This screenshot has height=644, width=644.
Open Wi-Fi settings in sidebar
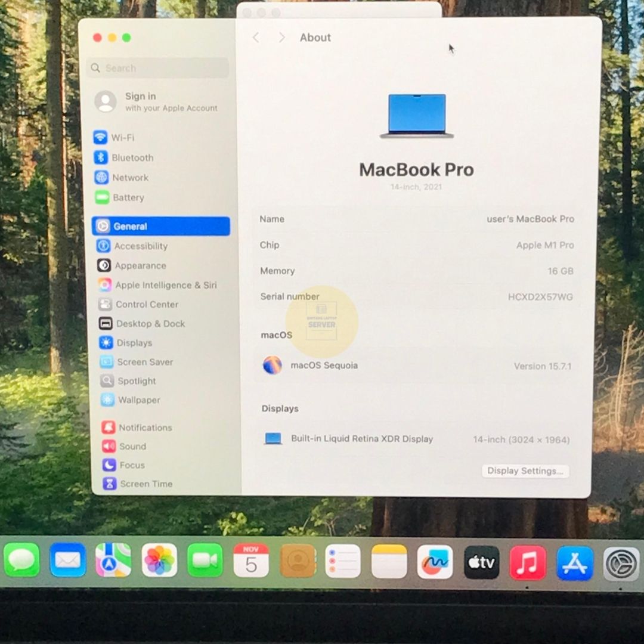(122, 138)
